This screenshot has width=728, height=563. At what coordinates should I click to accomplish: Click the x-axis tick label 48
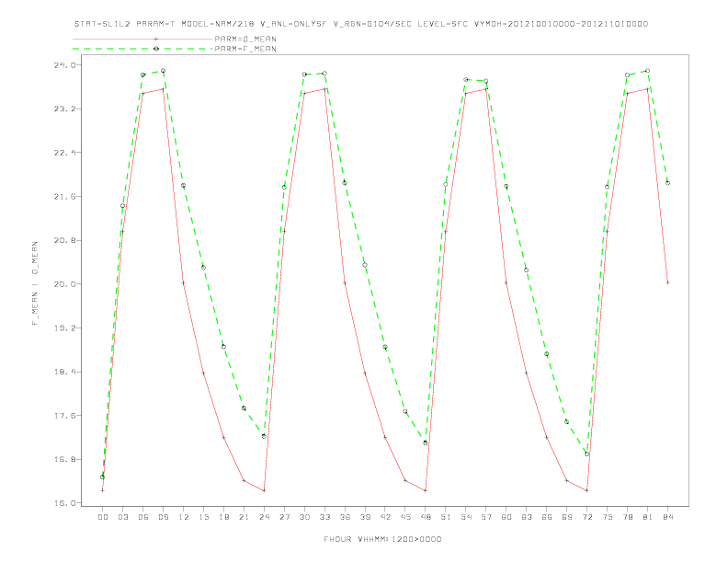(426, 517)
